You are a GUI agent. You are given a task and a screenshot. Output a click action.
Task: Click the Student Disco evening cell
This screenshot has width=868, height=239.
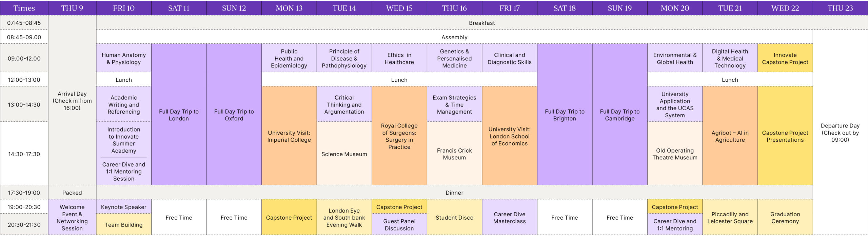point(454,218)
